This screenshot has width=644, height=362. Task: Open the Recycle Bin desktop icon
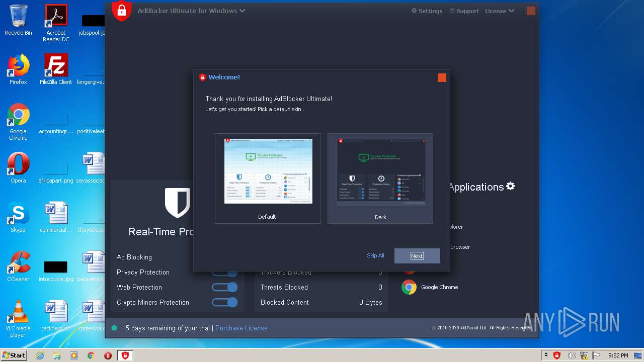[18, 20]
